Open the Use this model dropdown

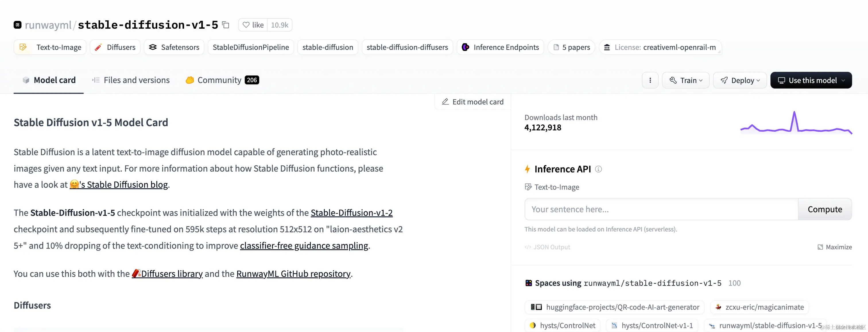pyautogui.click(x=811, y=80)
